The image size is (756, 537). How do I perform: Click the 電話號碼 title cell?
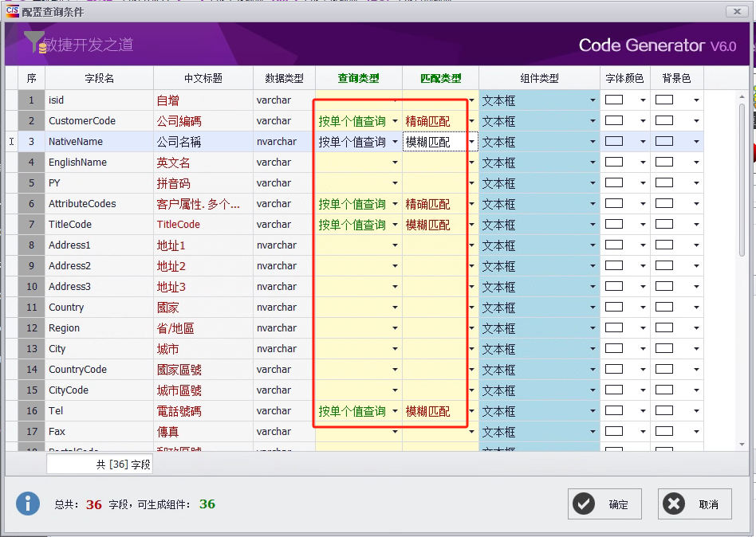[203, 411]
